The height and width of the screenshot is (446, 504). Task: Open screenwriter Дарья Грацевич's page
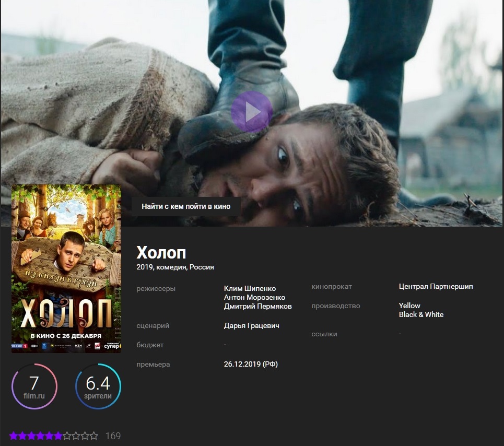pyautogui.click(x=251, y=325)
